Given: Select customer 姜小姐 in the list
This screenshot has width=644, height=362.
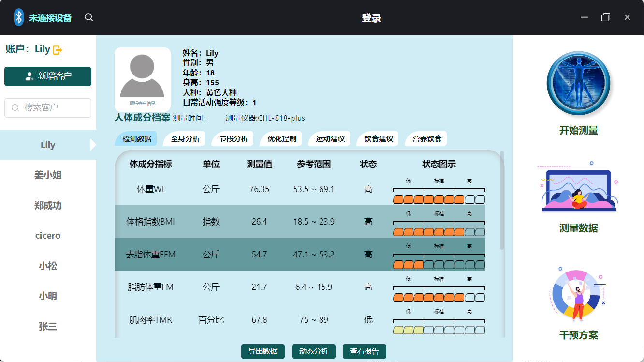Looking at the screenshot, I should (48, 175).
